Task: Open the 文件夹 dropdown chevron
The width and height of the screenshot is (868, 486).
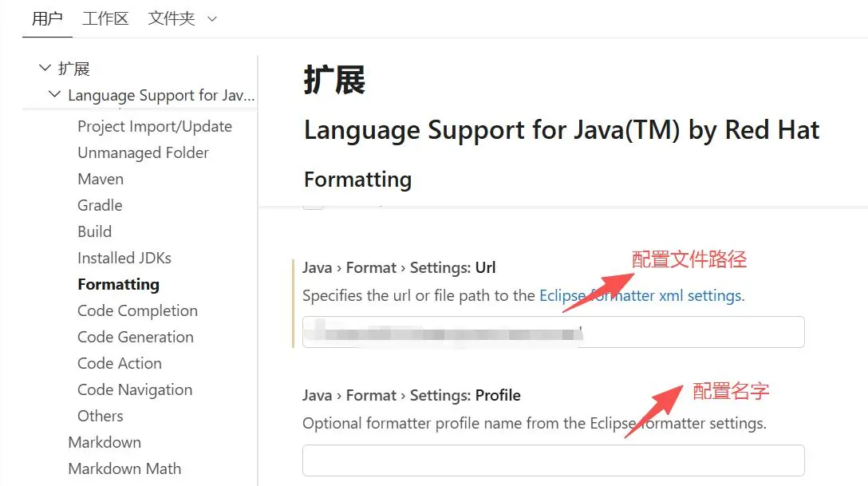Action: 212,19
